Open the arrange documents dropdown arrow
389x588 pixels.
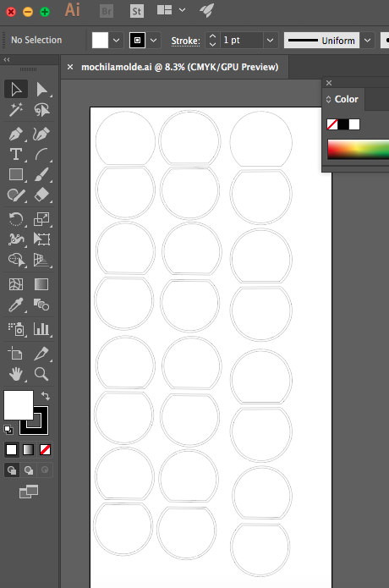coord(183,10)
